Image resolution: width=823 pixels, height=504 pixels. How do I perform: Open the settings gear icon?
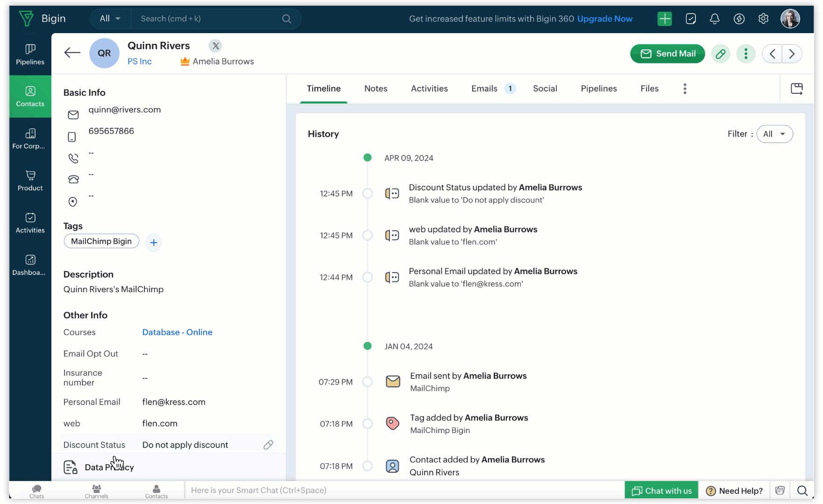763,19
